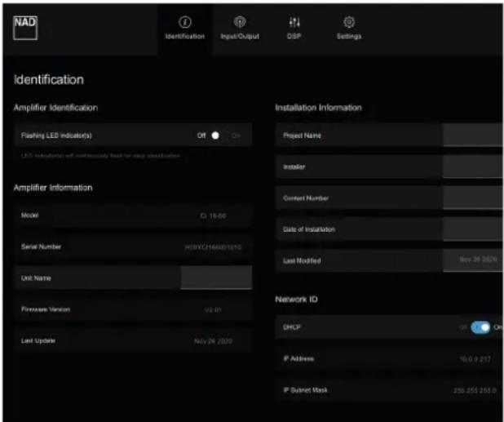Click the Firmware Version label

click(x=46, y=309)
